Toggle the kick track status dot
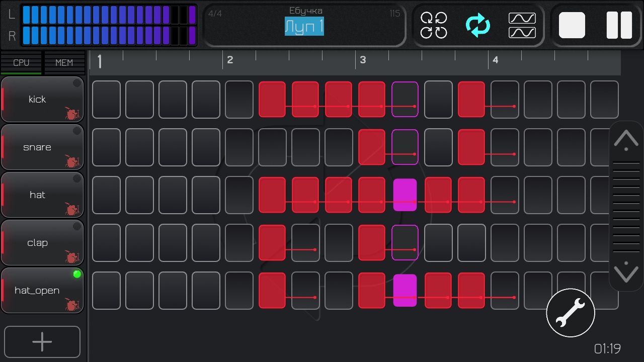 tap(77, 83)
